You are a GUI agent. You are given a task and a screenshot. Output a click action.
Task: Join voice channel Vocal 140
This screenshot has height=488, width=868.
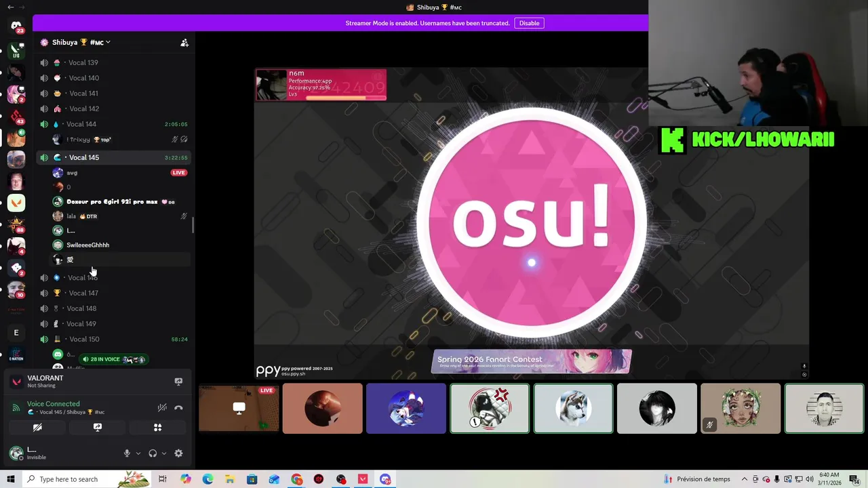[x=113, y=78]
